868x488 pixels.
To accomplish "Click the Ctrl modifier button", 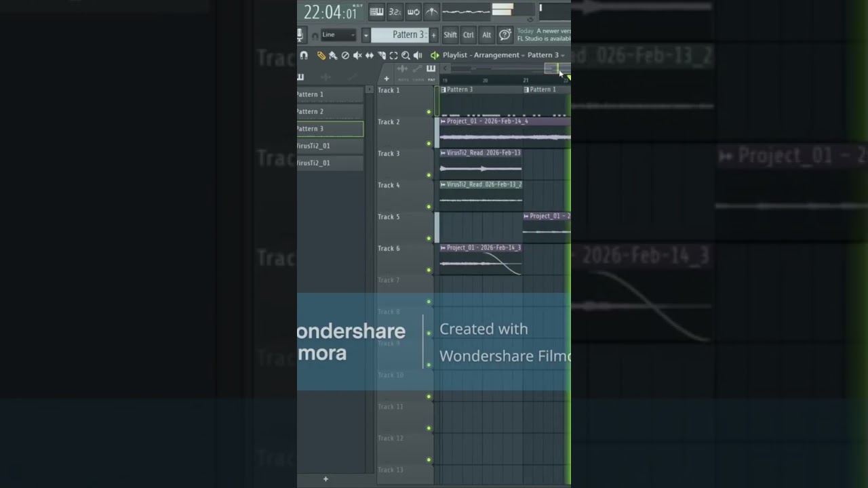I will coord(469,35).
